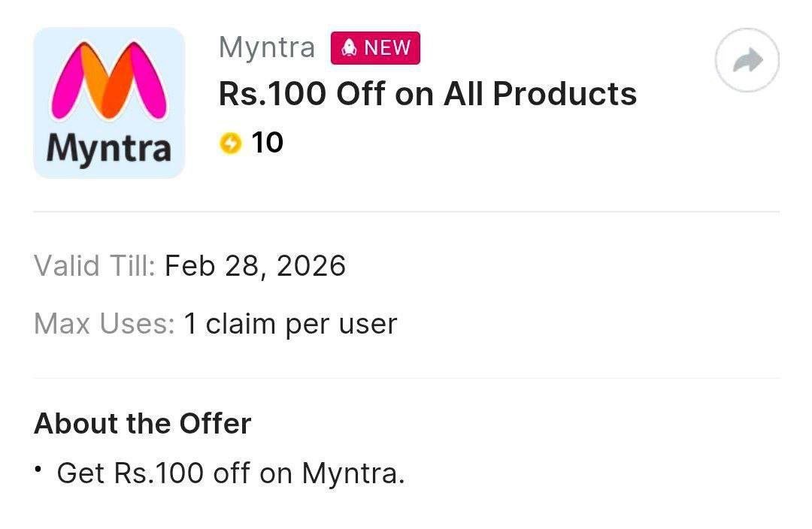Viewport: 812px width, 529px height.
Task: Click the share arrow button
Action: click(x=747, y=61)
